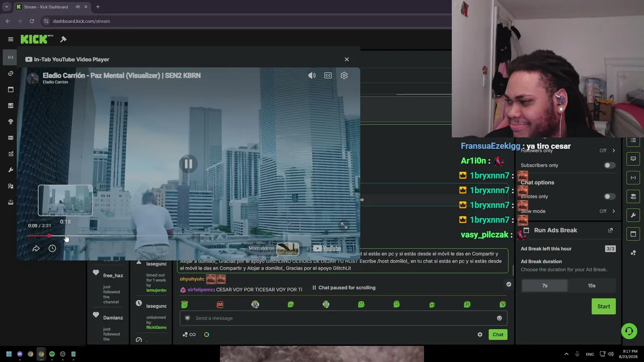644x362 pixels.
Task: Open chat settings gear near Chat button
Action: click(480, 334)
